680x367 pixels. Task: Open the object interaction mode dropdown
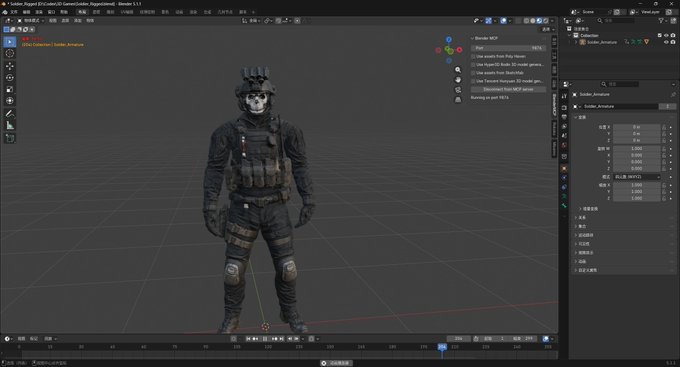coord(31,20)
